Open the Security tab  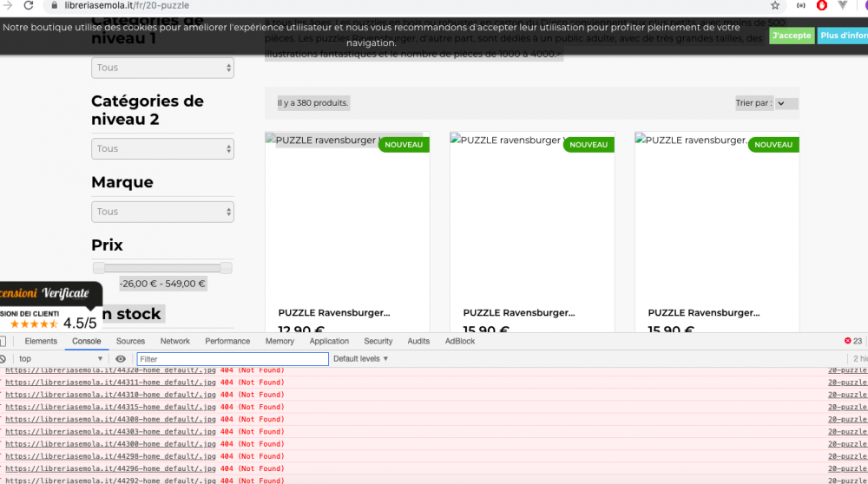click(378, 341)
